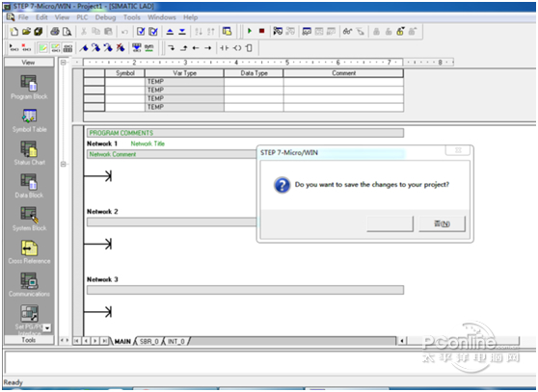Open a project with the folder icon

tap(26, 32)
